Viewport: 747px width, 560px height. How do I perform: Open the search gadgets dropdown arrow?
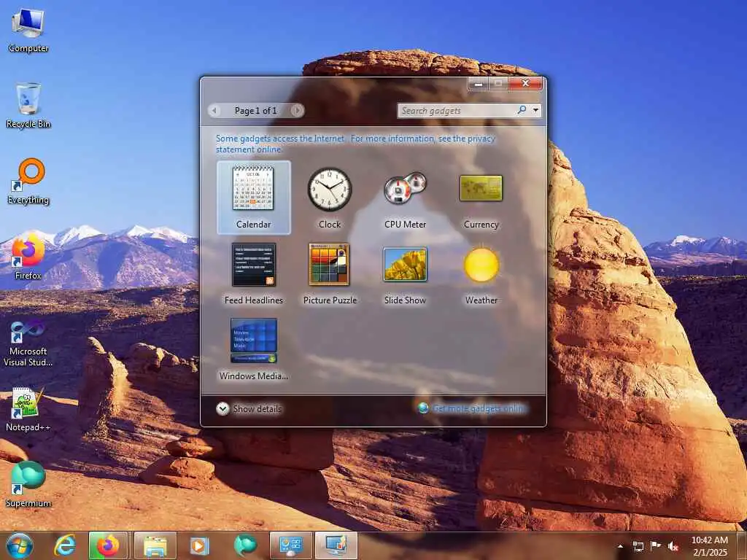coord(535,111)
